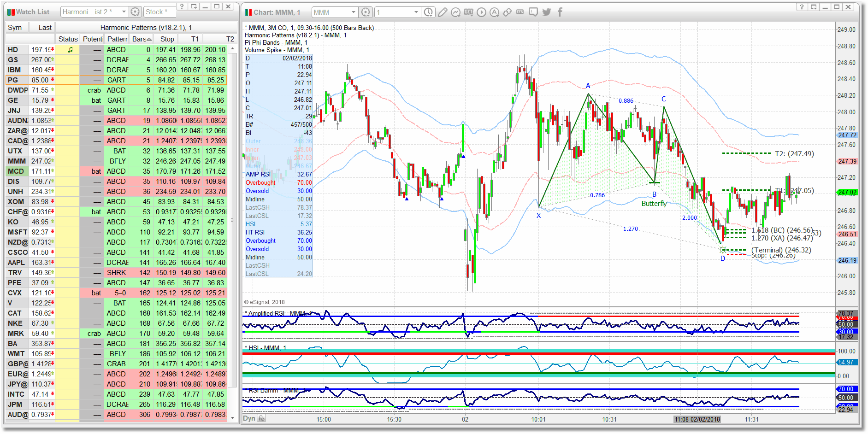Click watch list scroll down arrow
The width and height of the screenshot is (868, 434).
pos(233,418)
